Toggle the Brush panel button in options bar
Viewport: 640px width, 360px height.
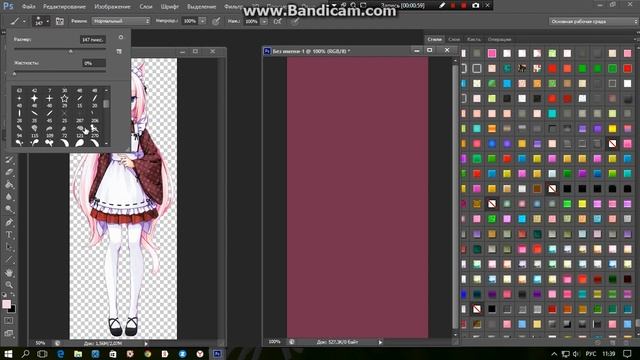click(x=60, y=21)
